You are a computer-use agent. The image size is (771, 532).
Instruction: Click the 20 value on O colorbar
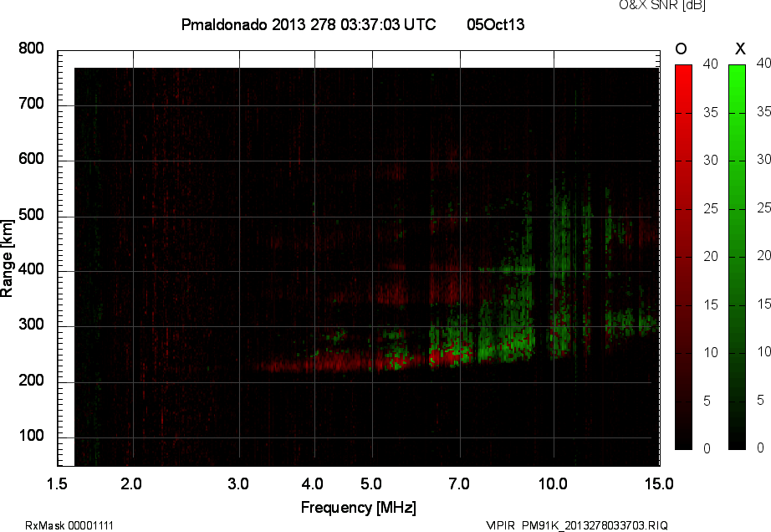click(711, 256)
